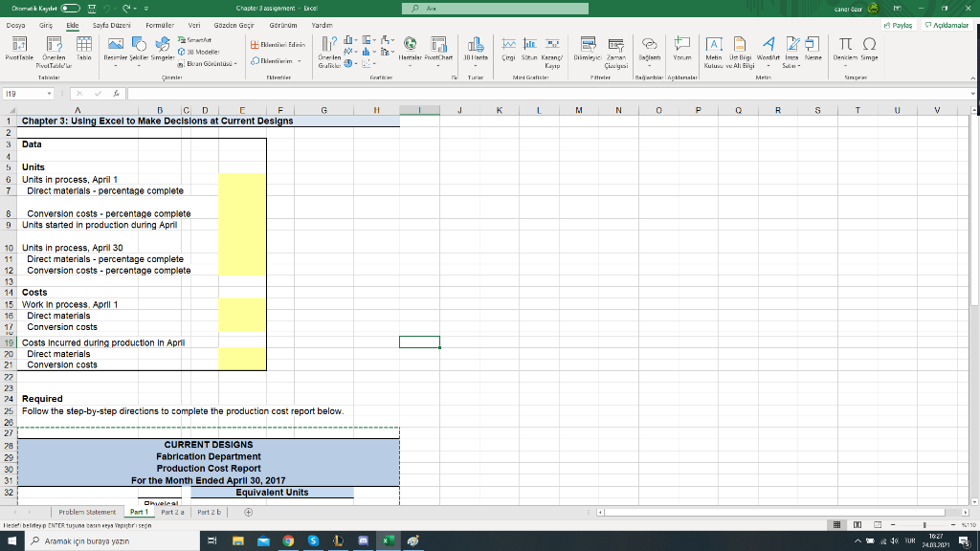This screenshot has height=551, width=980.
Task: Insert Üst Bilgi ve Alt Bilgi
Action: (740, 52)
